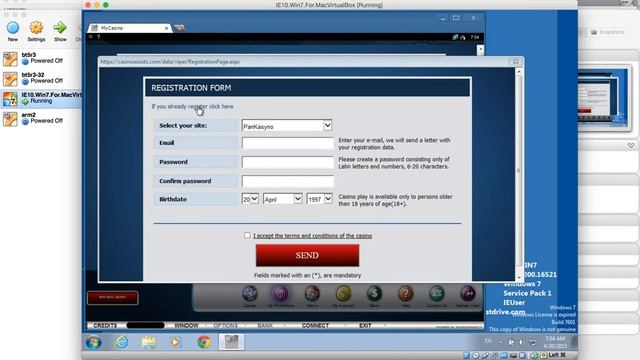Open Select your site dropdown
The height and width of the screenshot is (360, 640).
click(287, 126)
